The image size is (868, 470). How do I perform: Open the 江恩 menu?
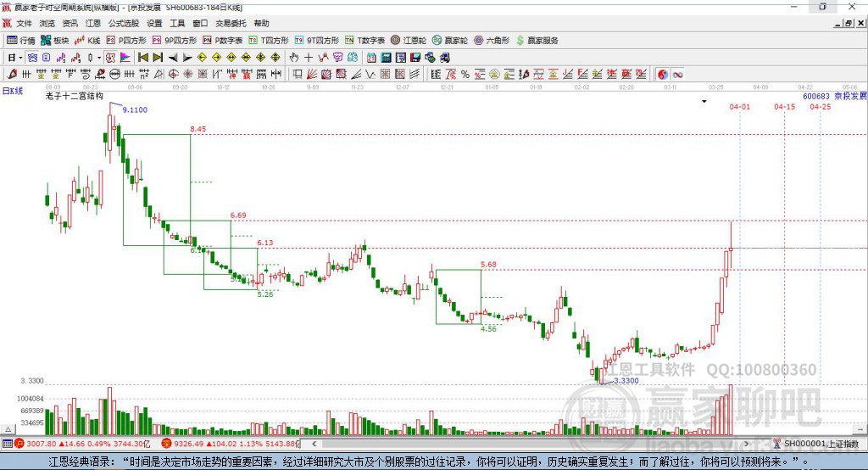[x=93, y=23]
